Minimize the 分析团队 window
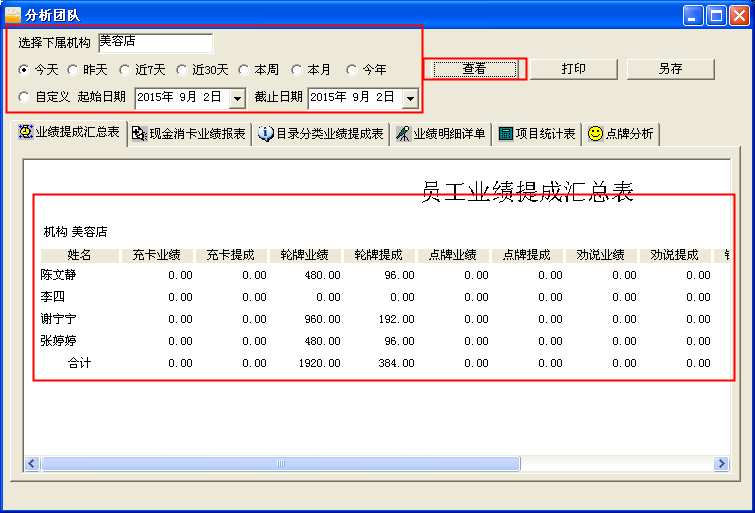This screenshot has height=513, width=755. point(693,15)
